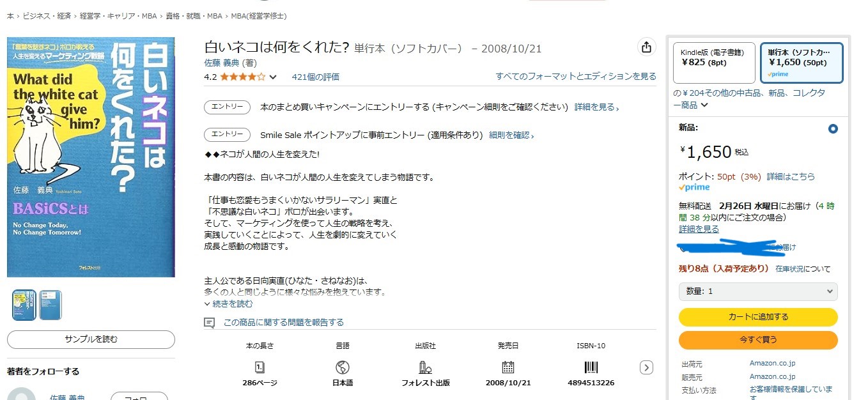The width and height of the screenshot is (868, 400).
Task: Open the 421個の評価 reviews link
Action: [316, 77]
